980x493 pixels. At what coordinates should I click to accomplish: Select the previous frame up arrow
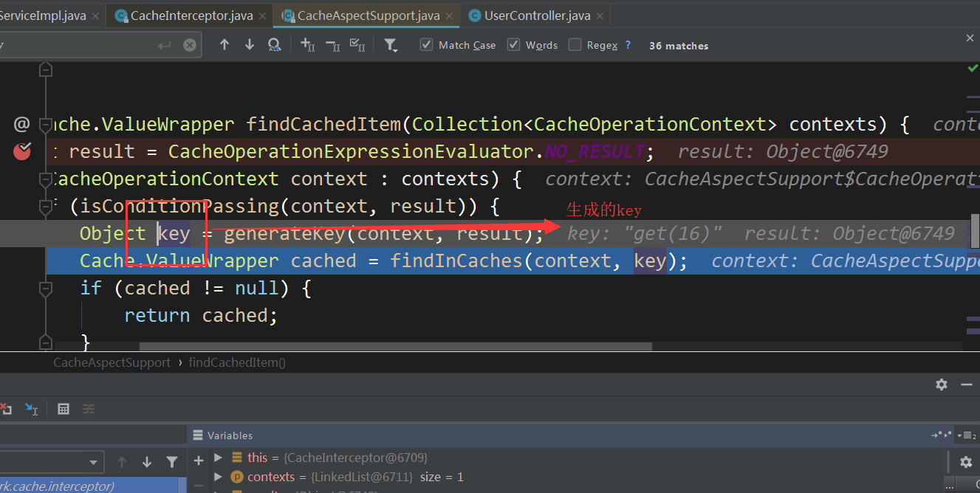(122, 462)
